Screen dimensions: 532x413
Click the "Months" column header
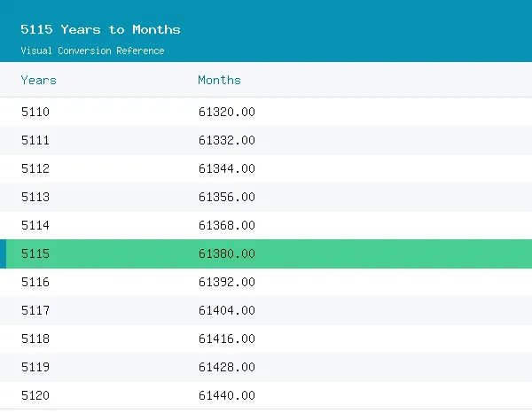[x=220, y=80]
